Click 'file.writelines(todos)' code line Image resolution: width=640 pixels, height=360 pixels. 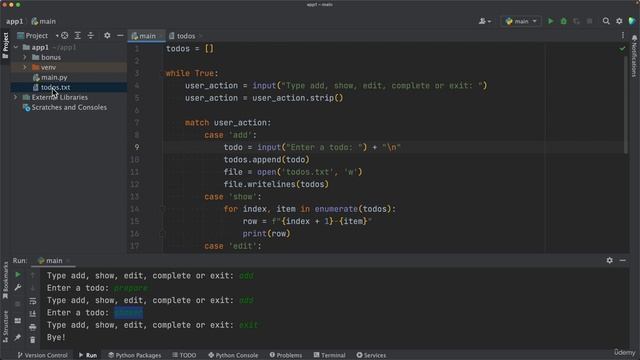coord(276,184)
